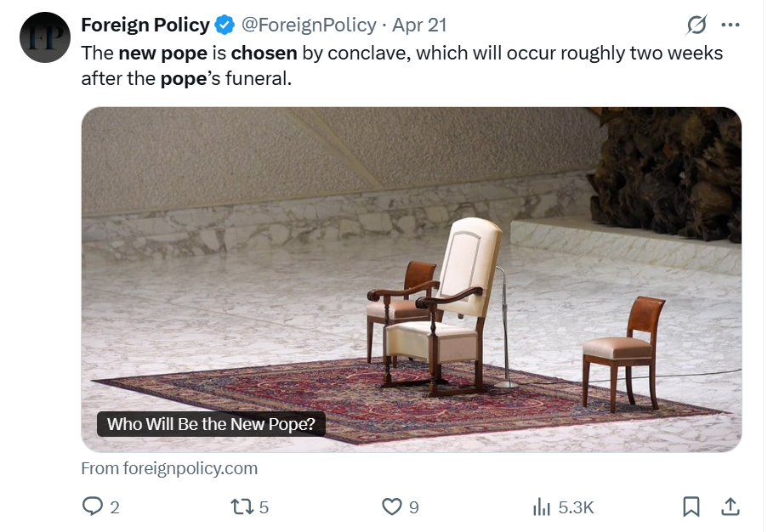Open the three-dot More options menu

[730, 25]
